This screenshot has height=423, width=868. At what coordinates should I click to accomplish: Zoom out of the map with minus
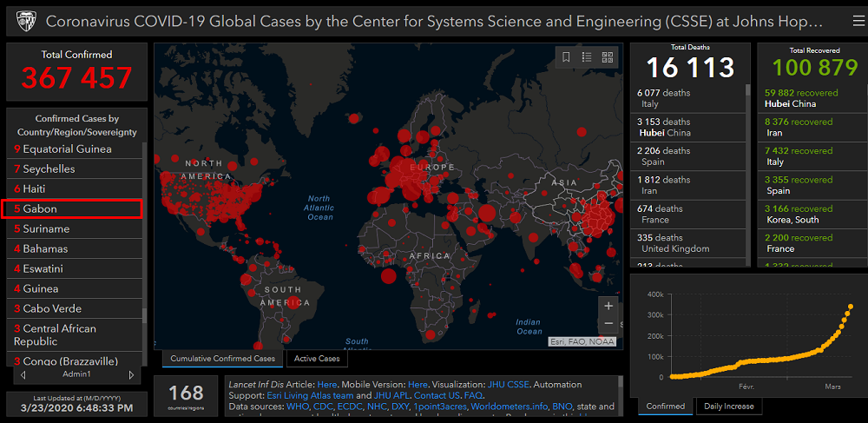(608, 323)
